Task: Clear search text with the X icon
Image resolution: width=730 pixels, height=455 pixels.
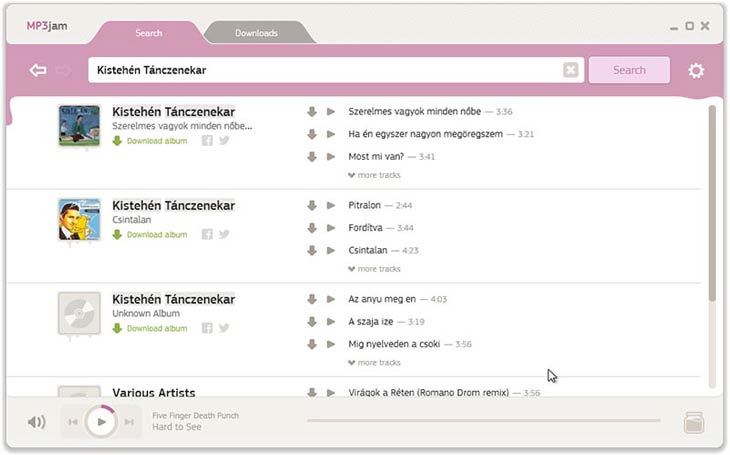Action: tap(570, 70)
